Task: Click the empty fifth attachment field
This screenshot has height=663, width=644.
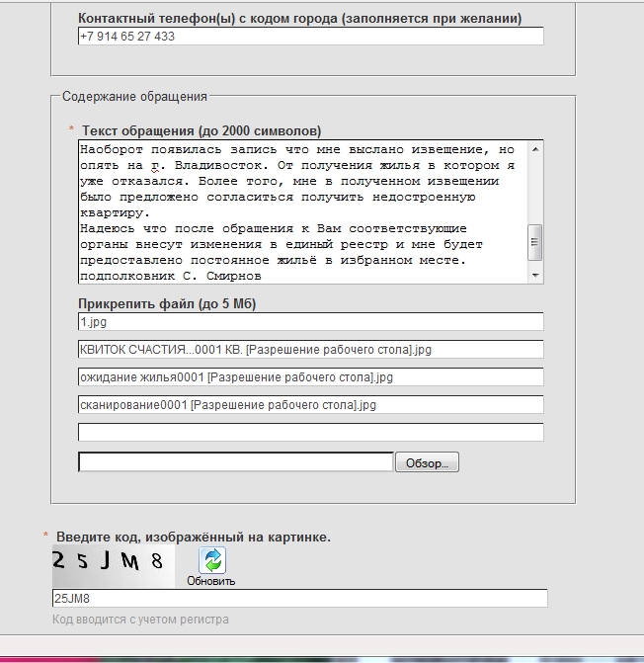Action: click(x=310, y=433)
